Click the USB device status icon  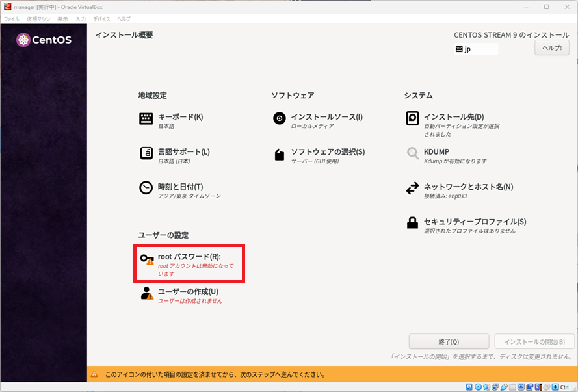(504, 387)
